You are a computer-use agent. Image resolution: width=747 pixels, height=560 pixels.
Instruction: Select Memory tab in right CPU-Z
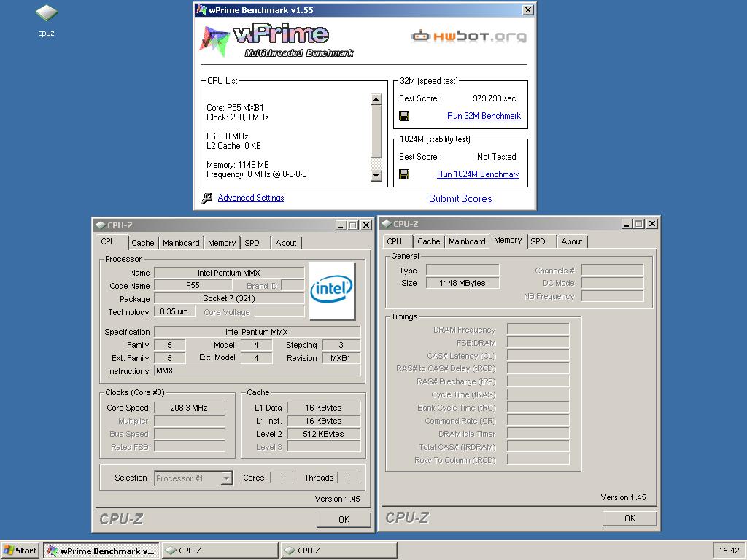pos(508,240)
